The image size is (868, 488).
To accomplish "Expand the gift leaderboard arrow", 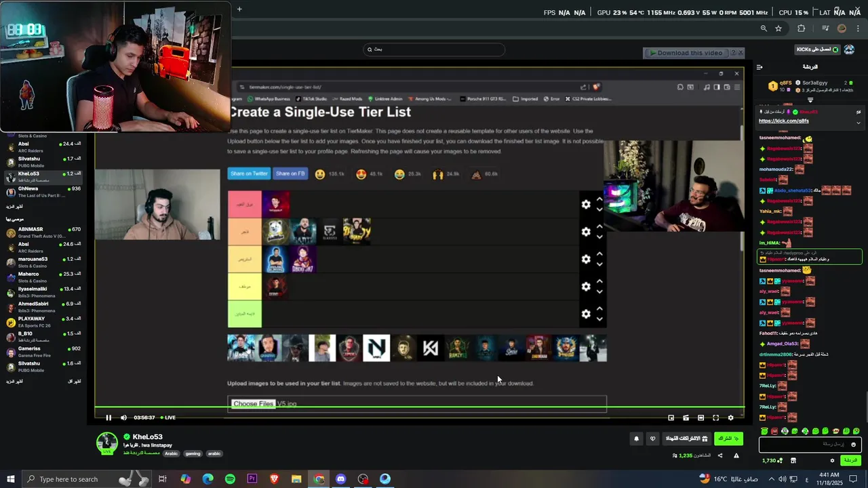I will click(x=810, y=100).
